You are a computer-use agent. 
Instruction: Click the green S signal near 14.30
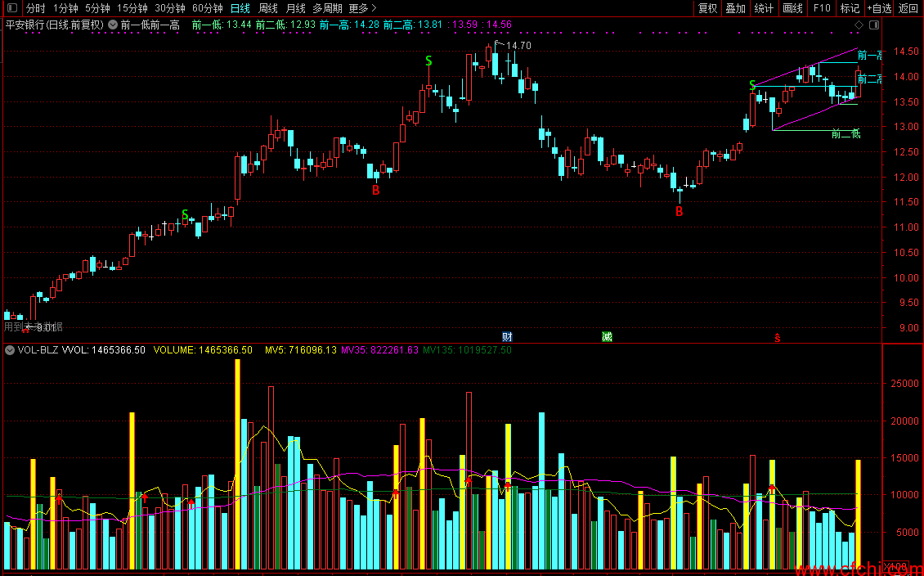coord(428,61)
